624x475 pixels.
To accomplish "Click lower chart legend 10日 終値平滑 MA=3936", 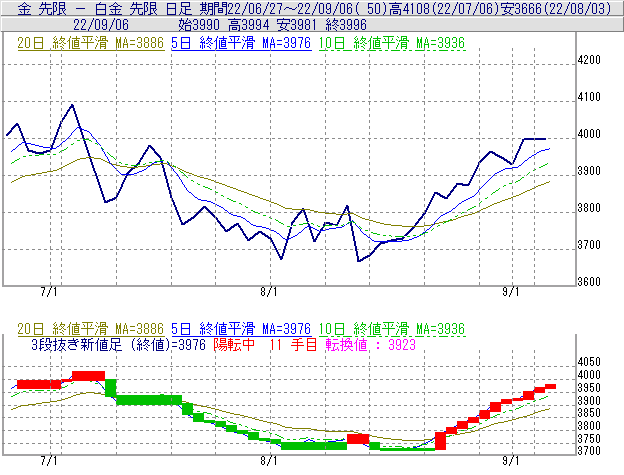I will click(392, 329).
